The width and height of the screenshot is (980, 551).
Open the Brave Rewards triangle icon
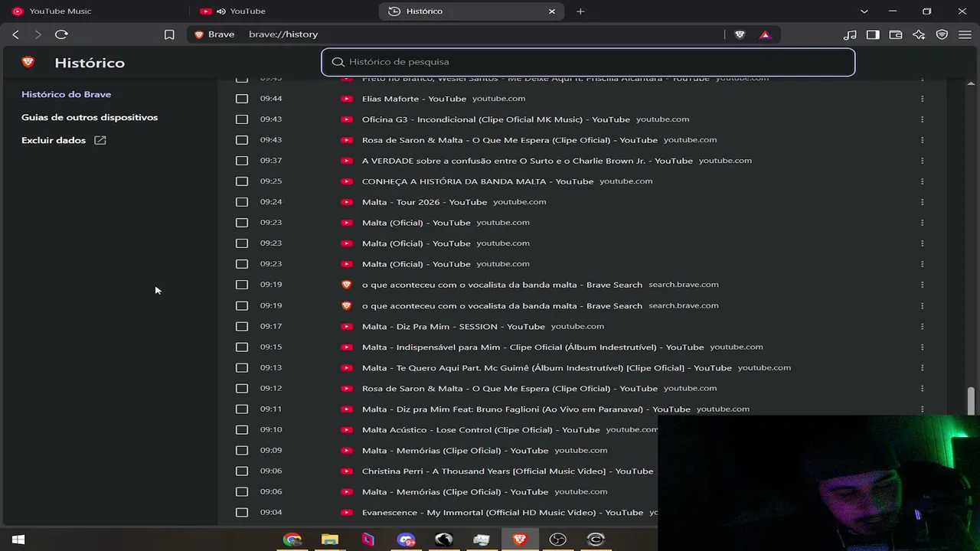tap(765, 34)
